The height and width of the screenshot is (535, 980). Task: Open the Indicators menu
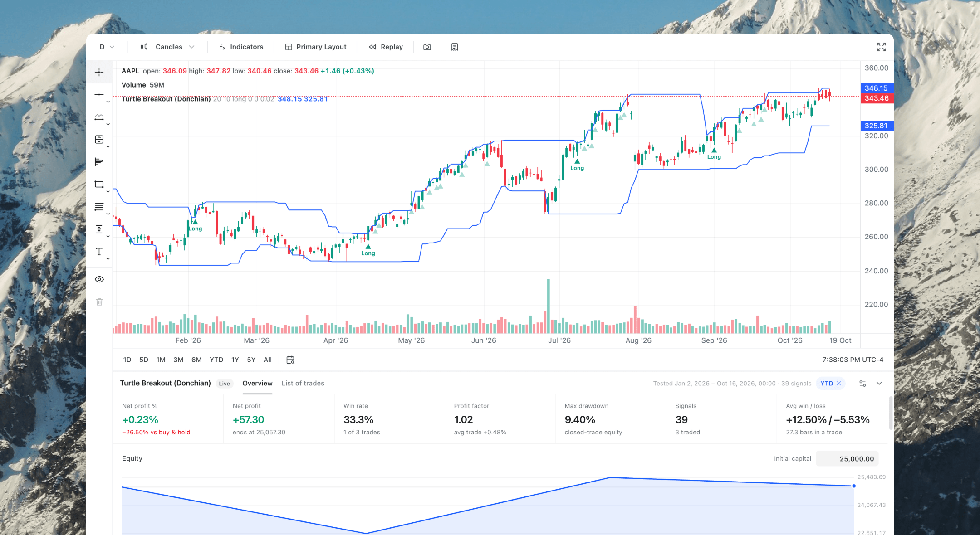pyautogui.click(x=241, y=47)
